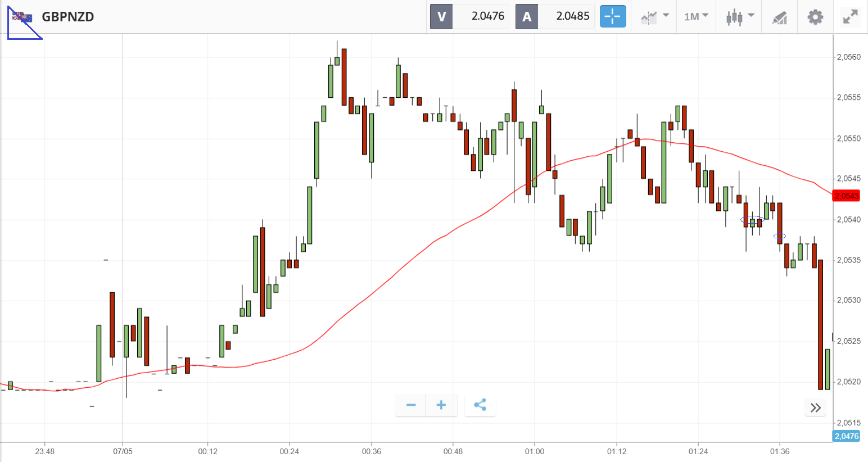Viewport: 868px width, 462px height.
Task: Click the 2,0560 price level on axis
Action: 848,57
